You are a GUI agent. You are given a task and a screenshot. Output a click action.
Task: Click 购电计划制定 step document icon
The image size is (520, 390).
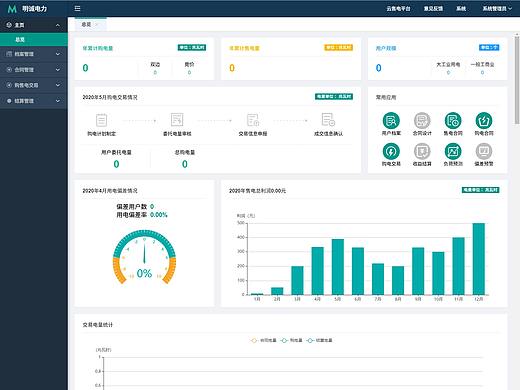click(x=101, y=120)
